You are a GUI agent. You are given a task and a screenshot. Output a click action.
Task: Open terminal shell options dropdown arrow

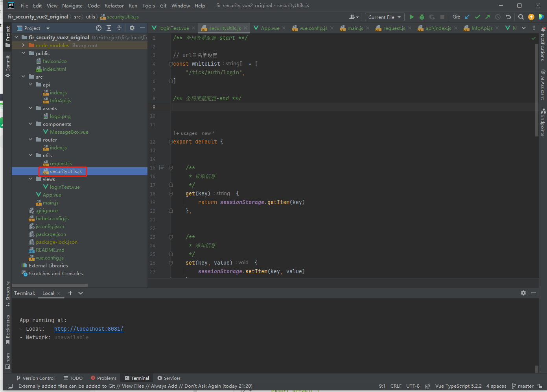[x=81, y=293]
